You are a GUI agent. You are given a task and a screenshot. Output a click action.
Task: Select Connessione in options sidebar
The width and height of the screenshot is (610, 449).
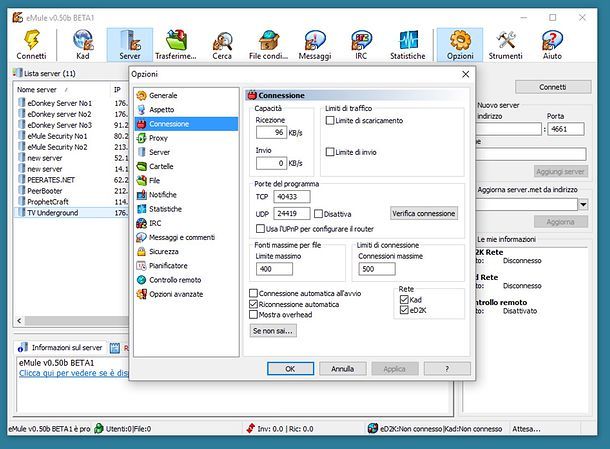point(186,124)
